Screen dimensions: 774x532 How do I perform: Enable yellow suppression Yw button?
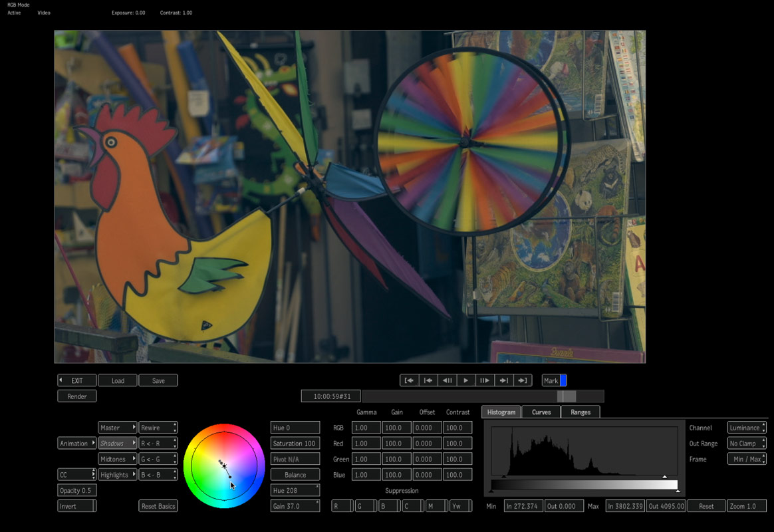(459, 506)
